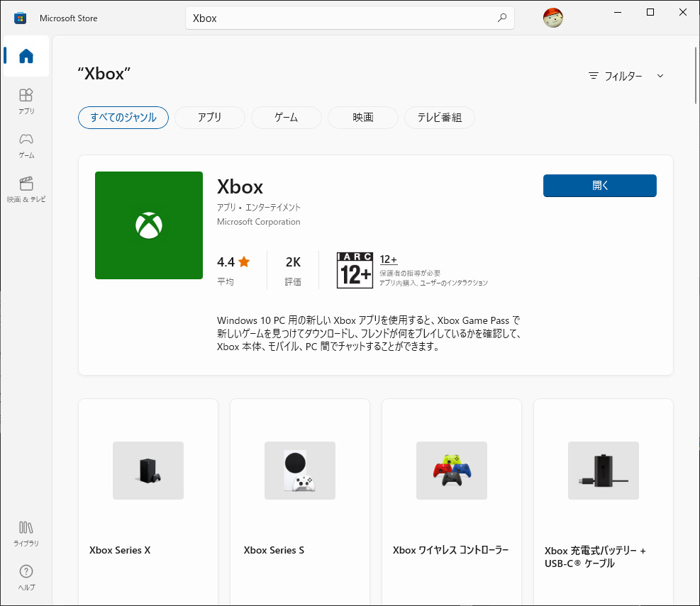Viewport: 700px width, 606px height.
Task: Click your account profile avatar
Action: [x=552, y=18]
